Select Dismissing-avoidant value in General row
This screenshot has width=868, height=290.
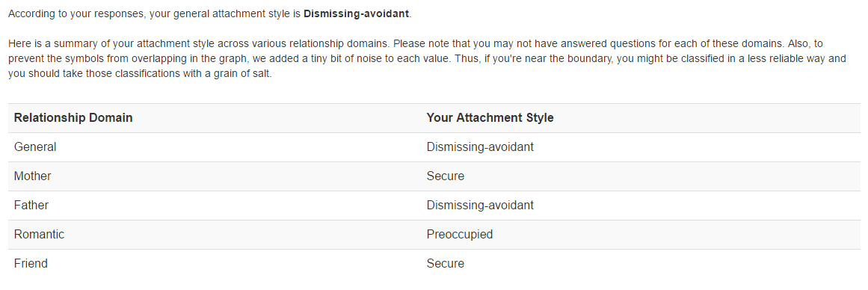pos(480,147)
